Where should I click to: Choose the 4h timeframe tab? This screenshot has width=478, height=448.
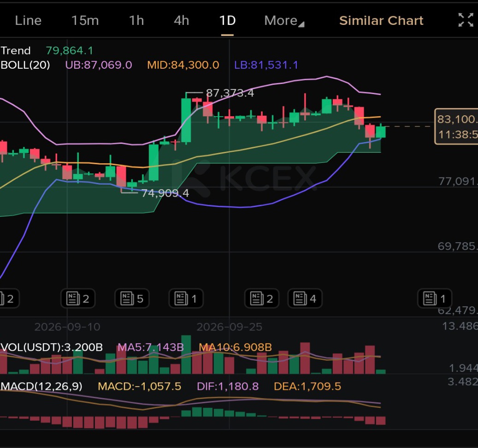tap(182, 20)
